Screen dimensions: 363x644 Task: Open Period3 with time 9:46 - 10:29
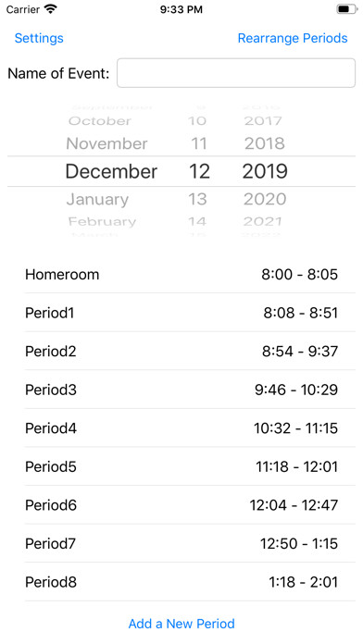(181, 390)
